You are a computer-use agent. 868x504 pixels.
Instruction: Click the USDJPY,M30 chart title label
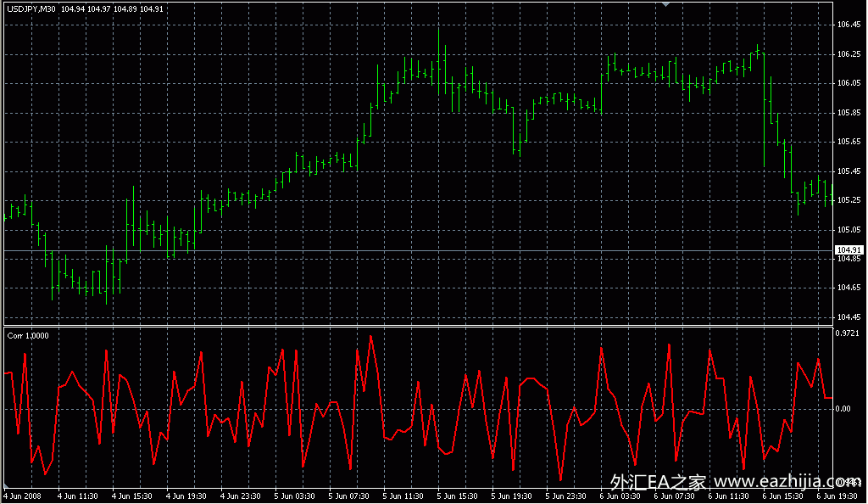(31, 8)
